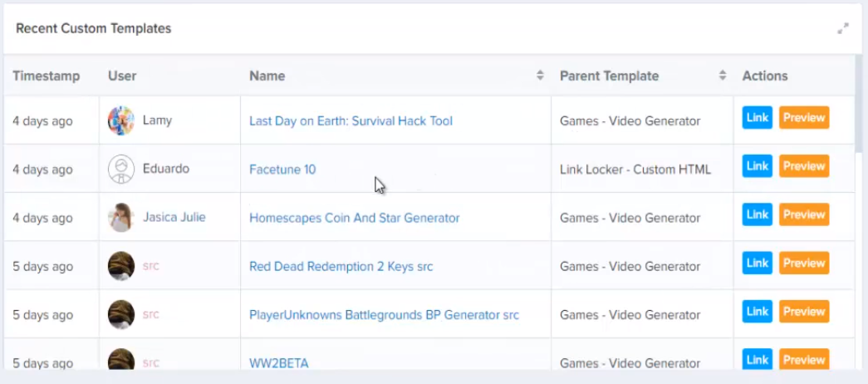The width and height of the screenshot is (868, 384).
Task: Click src avatar on PlayerUnknowns row
Action: point(121,314)
